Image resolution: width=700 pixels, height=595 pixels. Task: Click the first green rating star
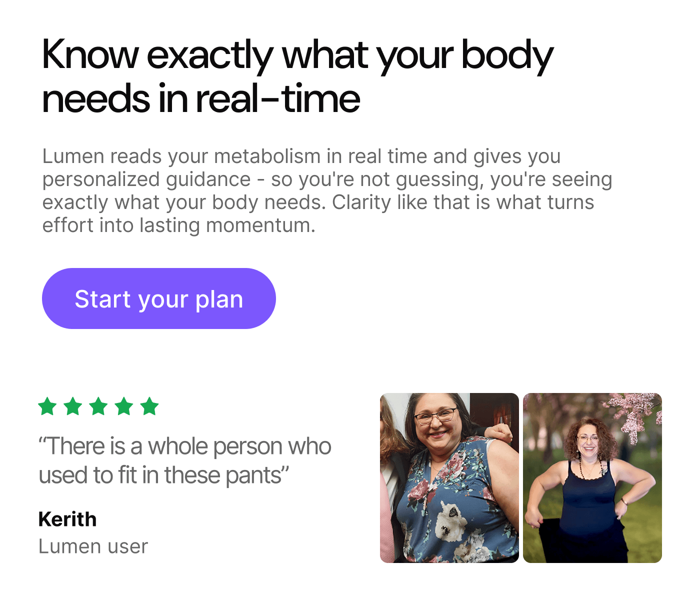click(x=47, y=406)
